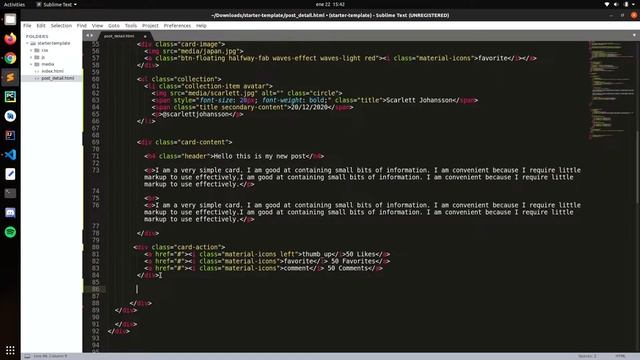Open the Edit menu
Image resolution: width=640 pixels, height=360 pixels.
tap(41, 26)
